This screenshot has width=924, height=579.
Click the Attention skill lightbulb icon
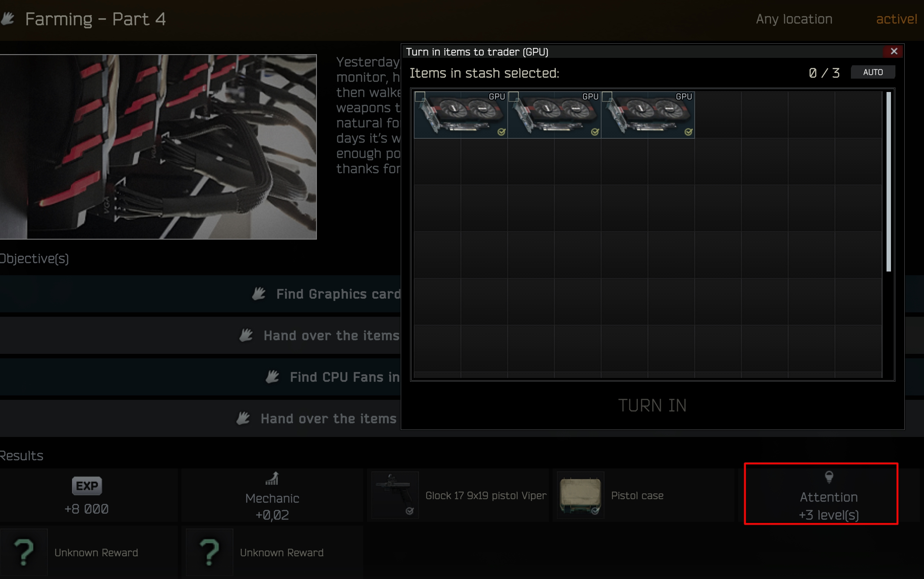pyautogui.click(x=829, y=477)
